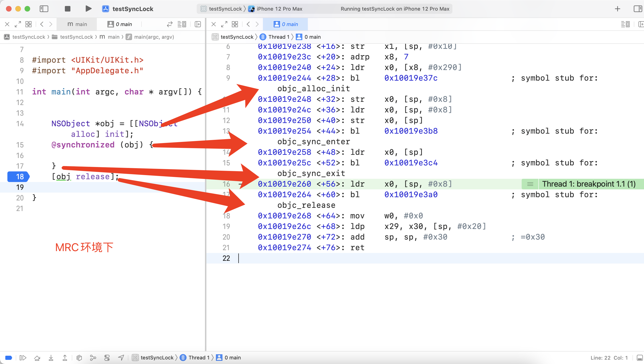
Task: Click the Stop button in toolbar
Action: [x=67, y=9]
